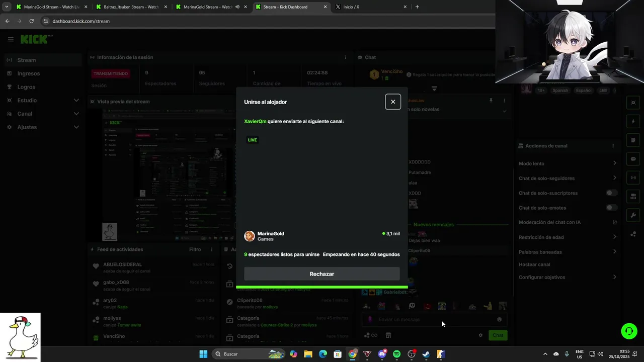Click the right sidebar camera panel icon
Viewport: 644px width, 362px height.
click(633, 196)
